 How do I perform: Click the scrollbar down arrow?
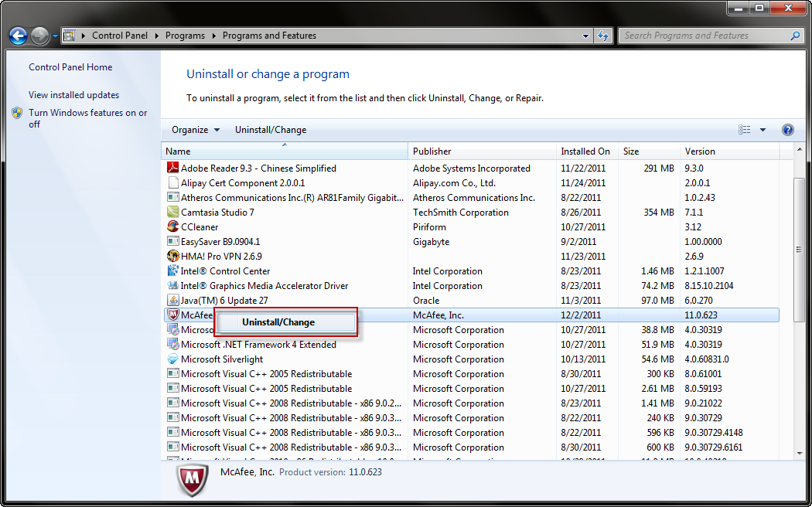pos(799,453)
